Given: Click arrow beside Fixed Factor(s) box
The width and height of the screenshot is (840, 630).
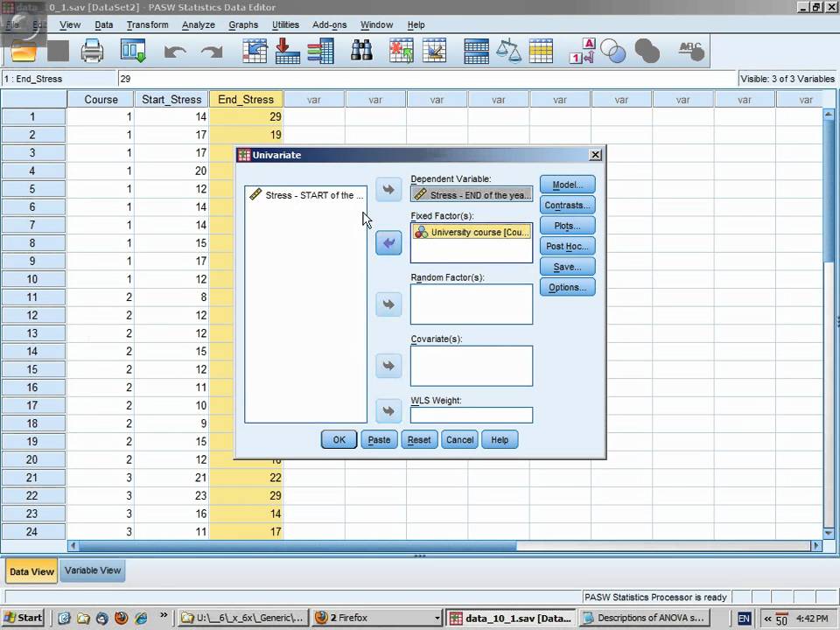Looking at the screenshot, I should (x=388, y=243).
